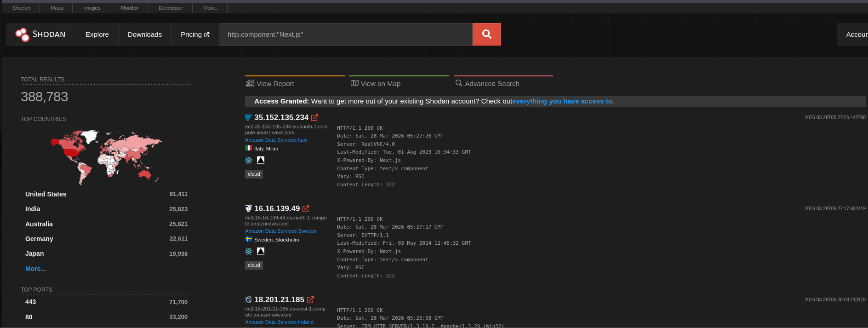Open the Shodan top bar tab
Image resolution: width=868 pixels, height=328 pixels.
pos(21,8)
